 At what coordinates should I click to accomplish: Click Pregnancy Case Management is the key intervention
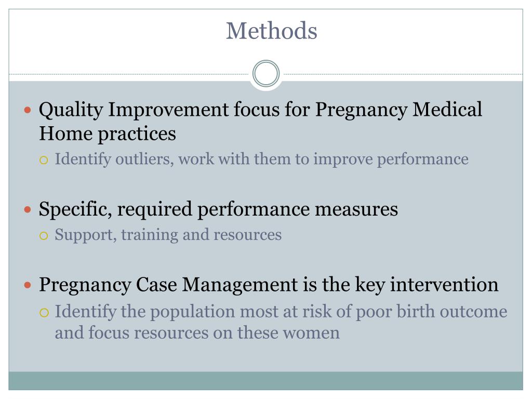pos(269,285)
